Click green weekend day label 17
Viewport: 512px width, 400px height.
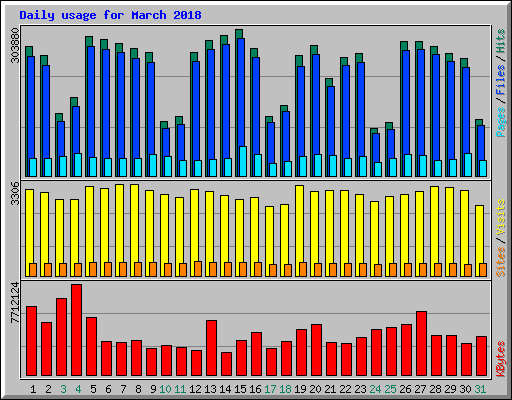click(x=270, y=389)
